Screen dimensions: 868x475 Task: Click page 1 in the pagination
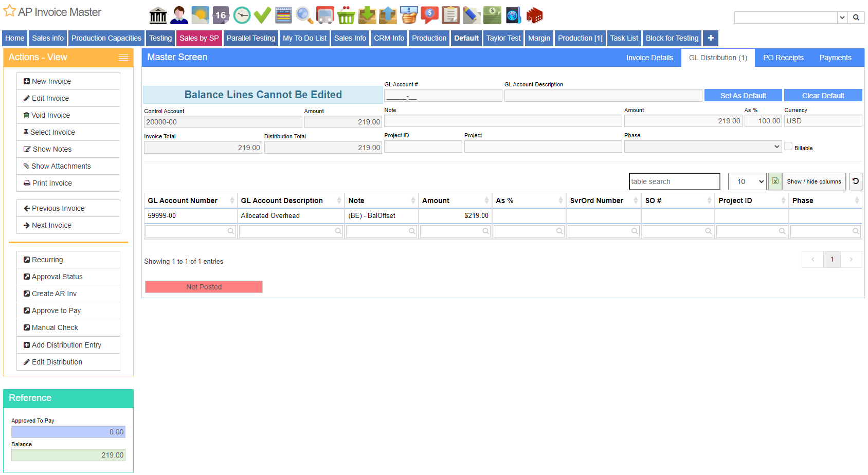point(832,260)
